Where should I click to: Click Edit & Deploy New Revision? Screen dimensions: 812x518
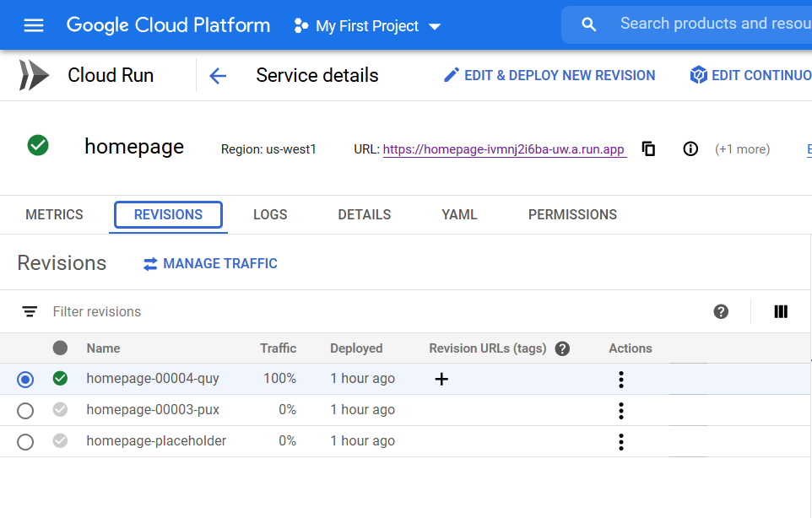[x=549, y=76]
